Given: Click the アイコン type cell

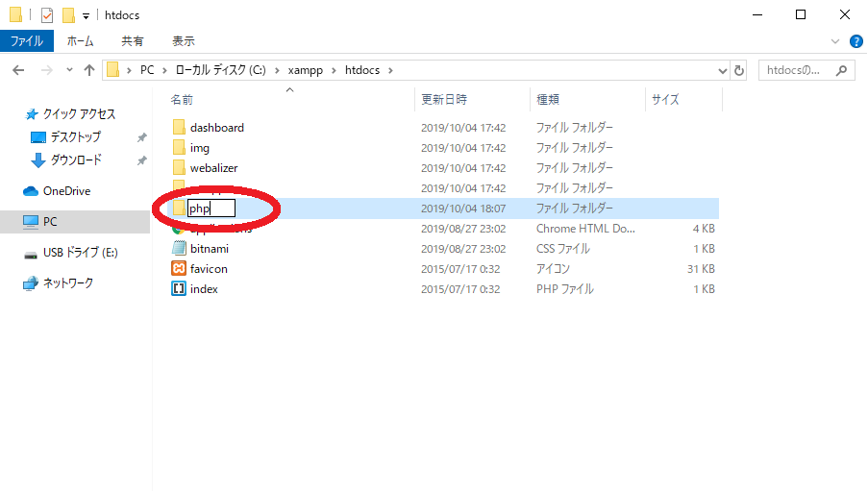Looking at the screenshot, I should pyautogui.click(x=553, y=268).
